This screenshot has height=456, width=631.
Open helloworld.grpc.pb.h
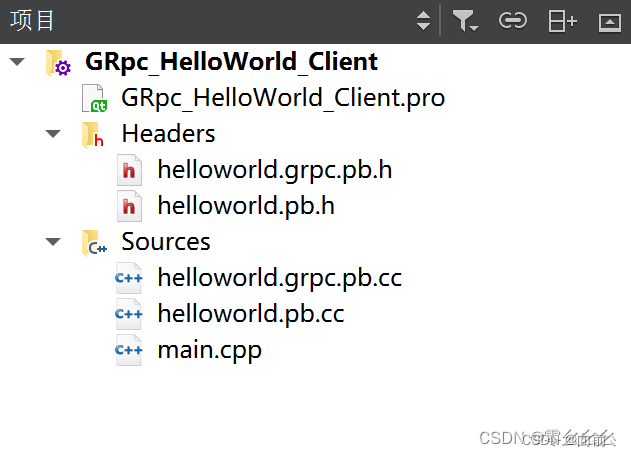(x=275, y=170)
